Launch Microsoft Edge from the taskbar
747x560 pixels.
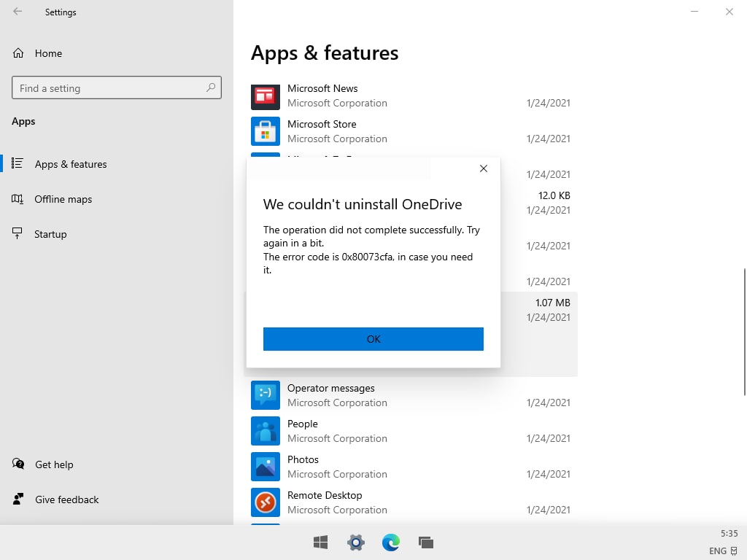pyautogui.click(x=391, y=542)
